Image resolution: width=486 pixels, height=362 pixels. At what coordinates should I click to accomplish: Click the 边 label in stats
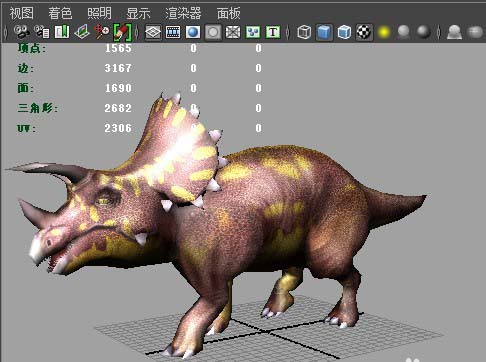click(x=26, y=68)
